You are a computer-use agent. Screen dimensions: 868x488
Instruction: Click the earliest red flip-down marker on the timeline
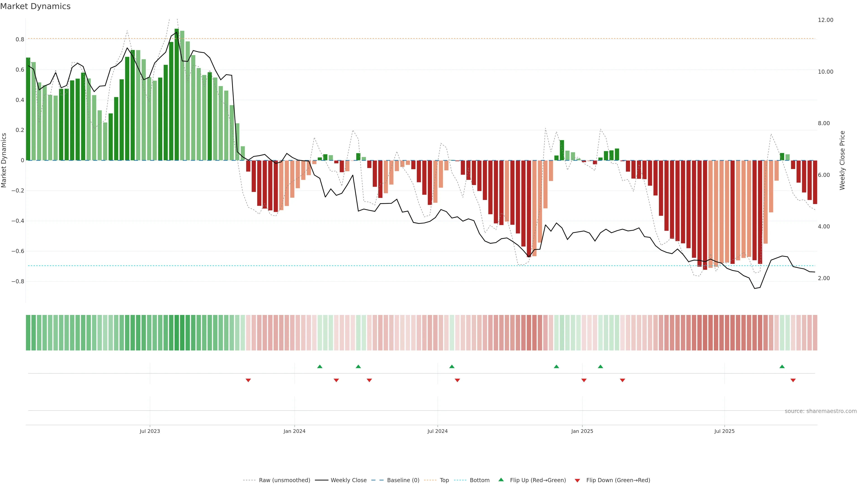pos(248,380)
